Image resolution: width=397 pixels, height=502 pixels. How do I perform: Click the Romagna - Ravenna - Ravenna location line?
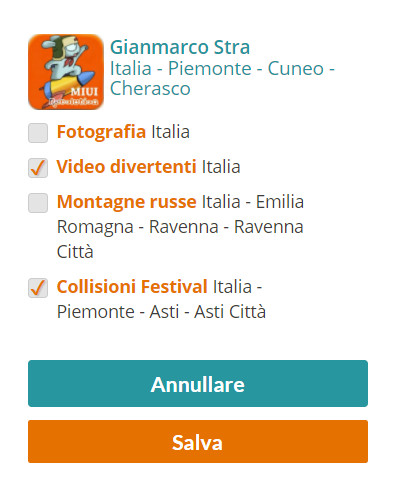[180, 227]
